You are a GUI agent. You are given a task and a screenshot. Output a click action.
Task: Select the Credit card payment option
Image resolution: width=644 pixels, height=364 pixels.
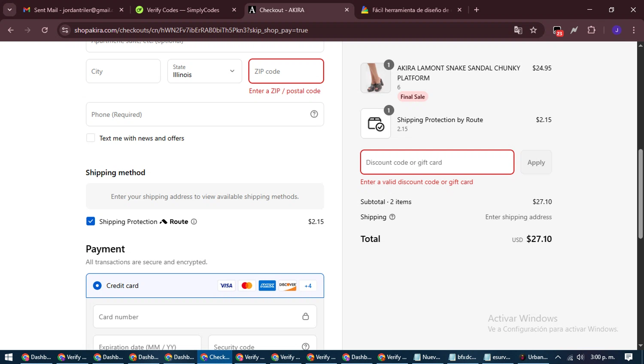(97, 286)
